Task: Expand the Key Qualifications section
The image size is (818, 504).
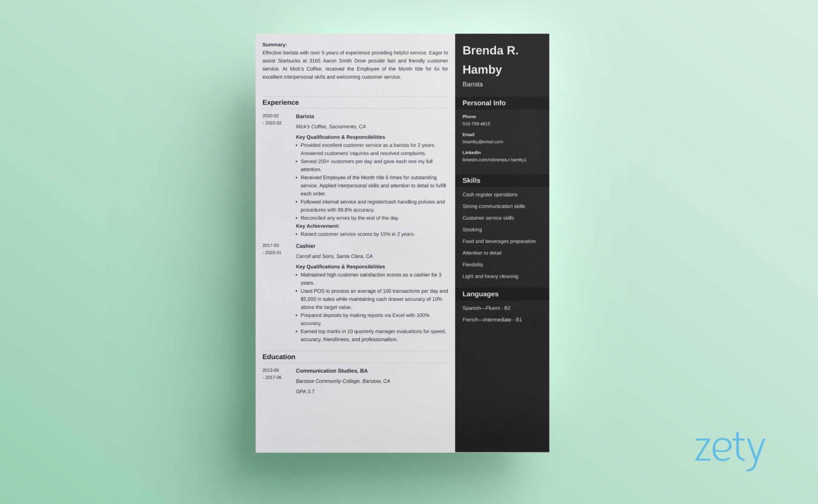Action: point(340,137)
